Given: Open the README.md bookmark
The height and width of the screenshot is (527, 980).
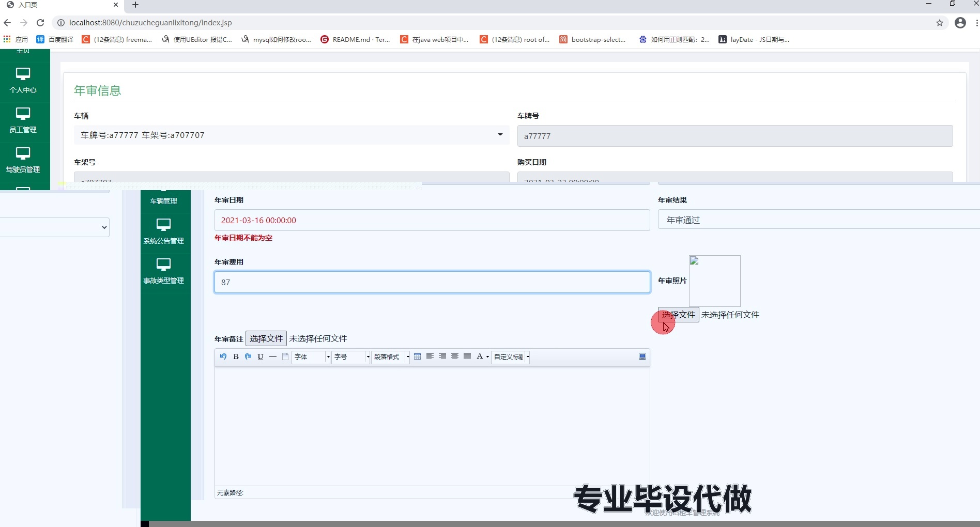Looking at the screenshot, I should 356,39.
